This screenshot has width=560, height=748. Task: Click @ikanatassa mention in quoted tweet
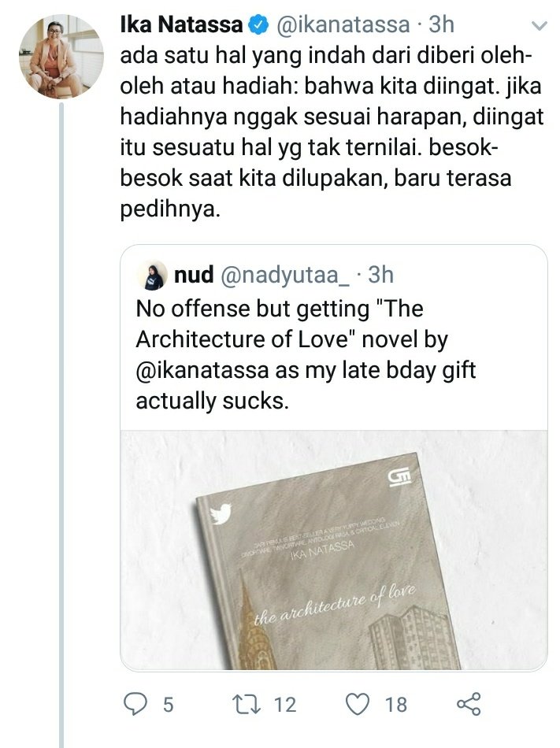click(202, 370)
